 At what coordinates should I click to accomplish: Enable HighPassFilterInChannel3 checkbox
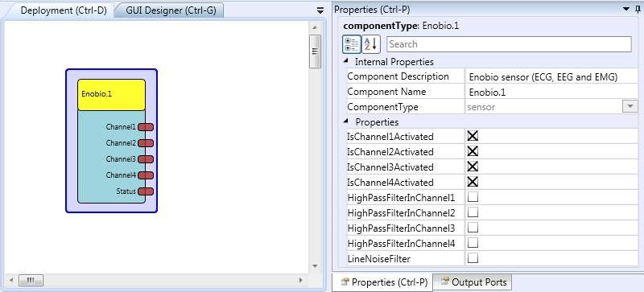point(473,228)
